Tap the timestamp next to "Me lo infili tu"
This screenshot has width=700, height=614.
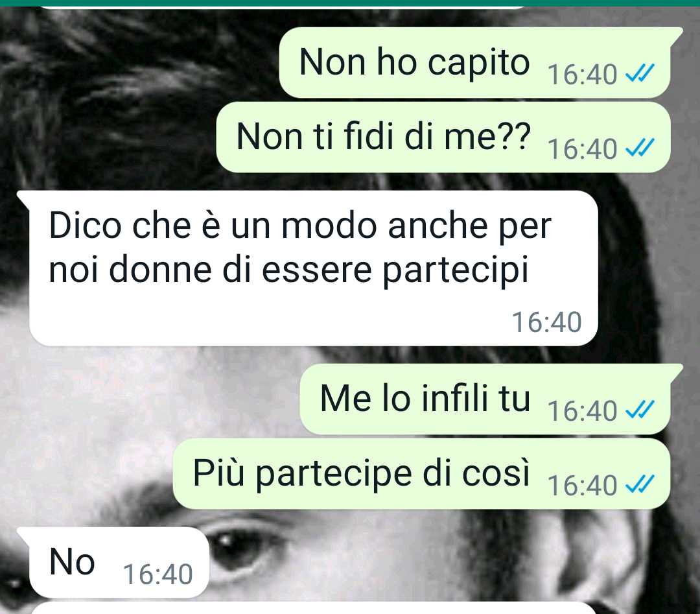pos(582,411)
